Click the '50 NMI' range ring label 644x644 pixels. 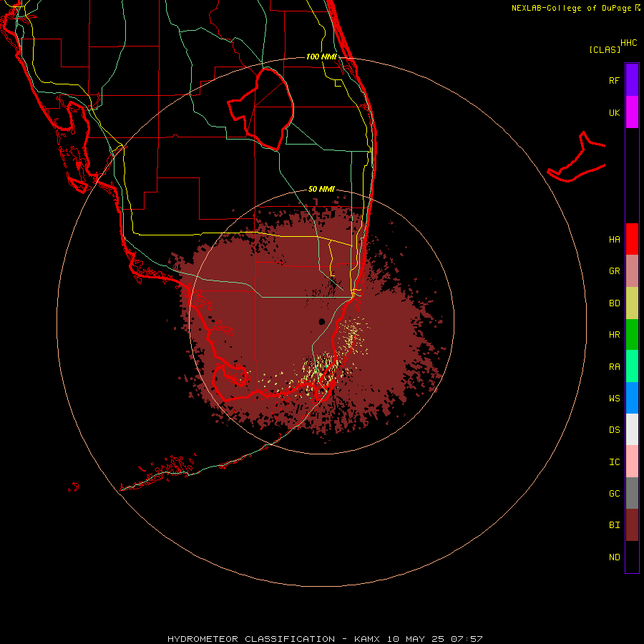point(321,189)
